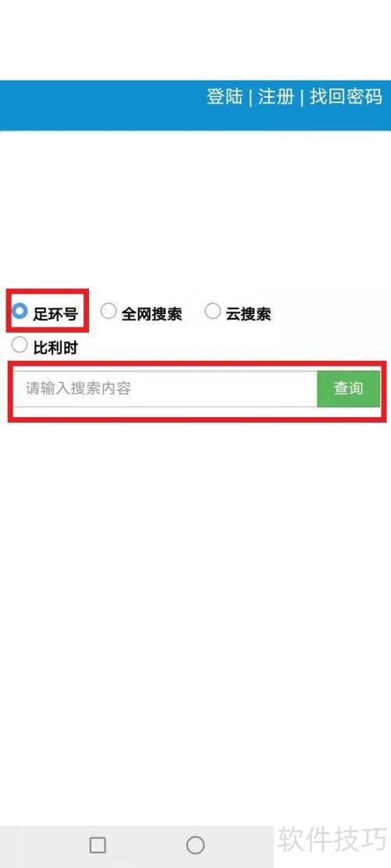Screen dimensions: 391x868
Task: Click the empty white area below search box
Action: 195,609
